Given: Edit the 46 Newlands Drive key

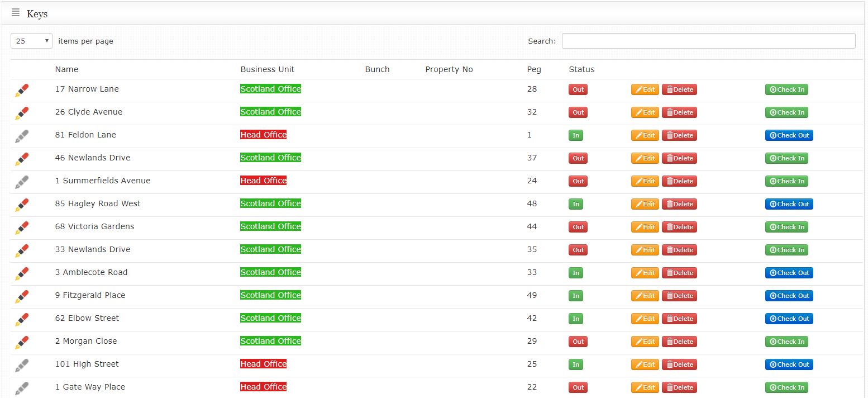Looking at the screenshot, I should click(x=645, y=158).
